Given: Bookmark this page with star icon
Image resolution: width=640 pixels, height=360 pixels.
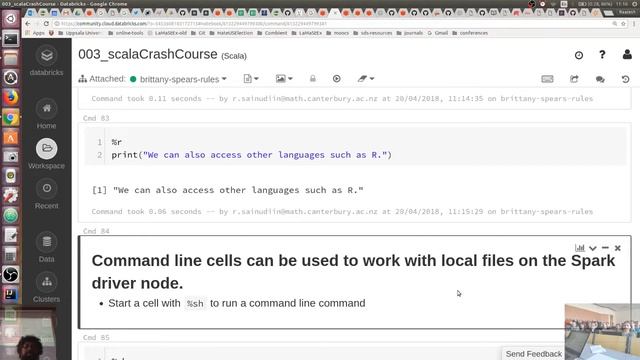Looking at the screenshot, I should (623, 24).
